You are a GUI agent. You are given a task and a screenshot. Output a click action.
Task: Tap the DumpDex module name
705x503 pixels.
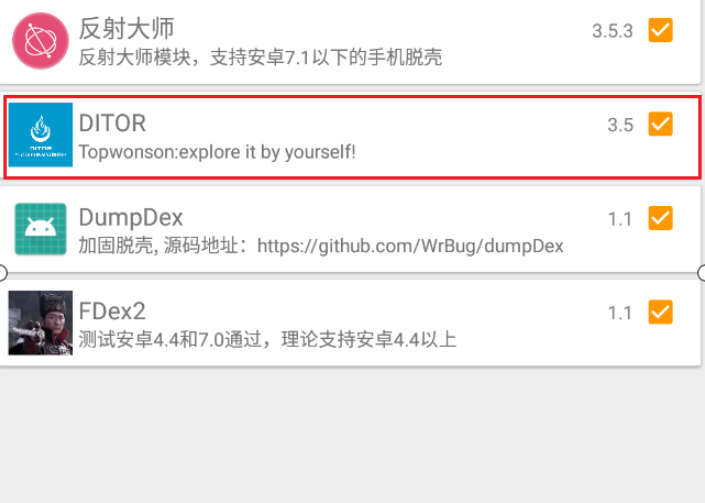pos(131,218)
